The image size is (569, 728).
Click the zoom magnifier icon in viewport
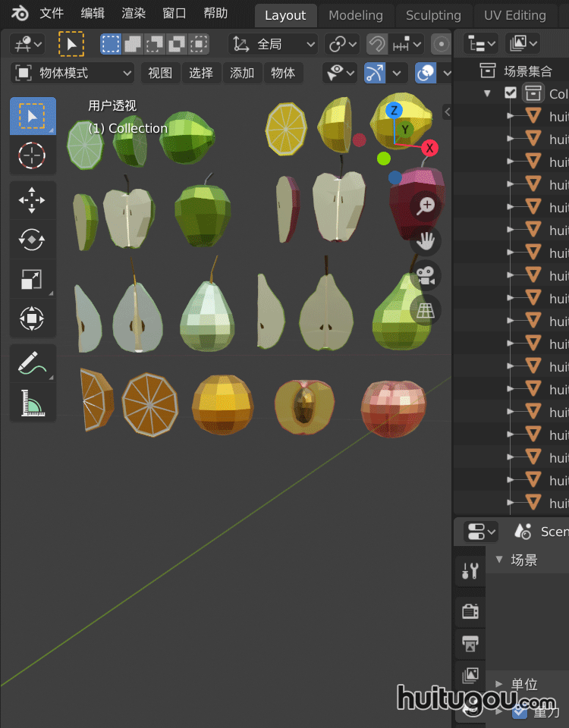click(x=426, y=206)
